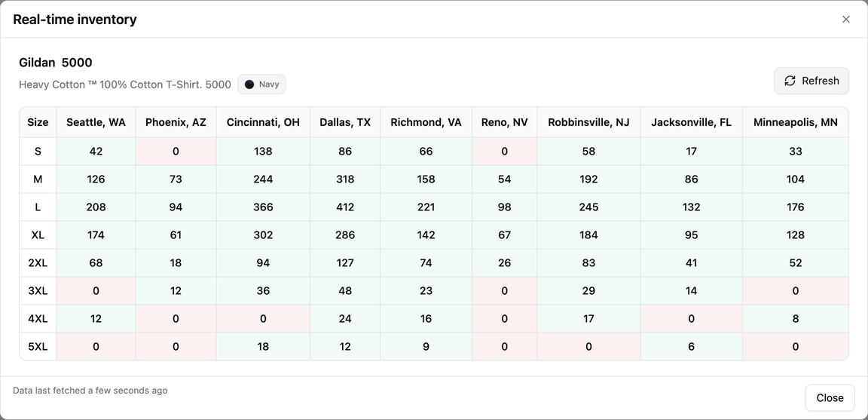The image size is (868, 420).
Task: Click Richmond stock 221 for size L
Action: click(426, 207)
